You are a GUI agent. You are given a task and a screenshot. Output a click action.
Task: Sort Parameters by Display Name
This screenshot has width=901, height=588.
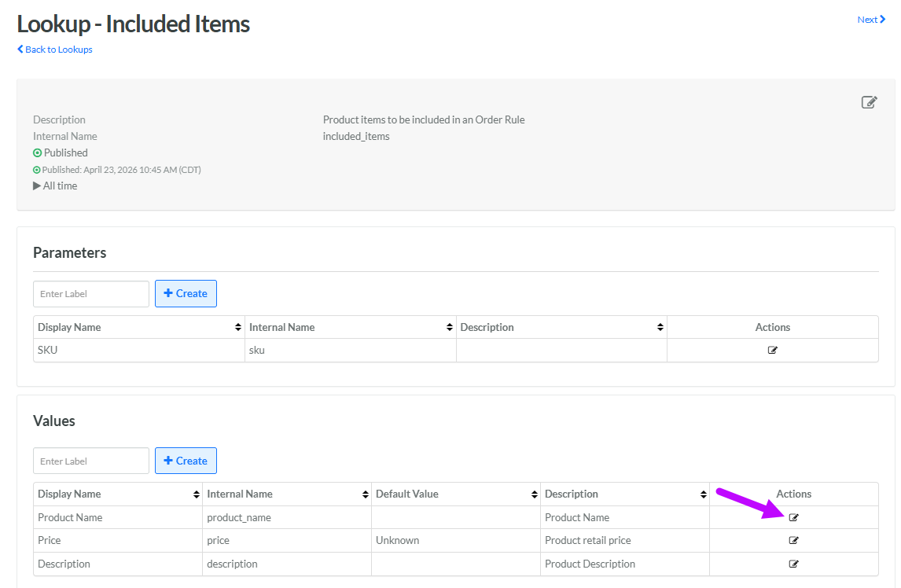click(x=238, y=327)
